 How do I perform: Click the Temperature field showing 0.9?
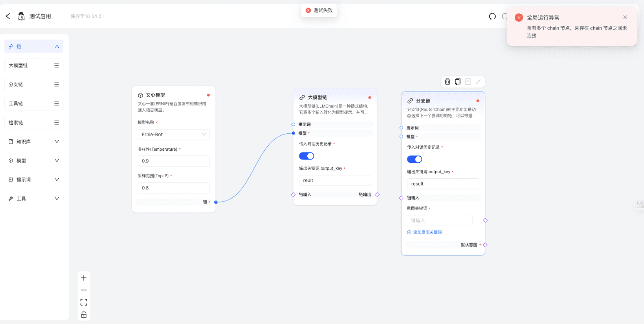point(174,161)
